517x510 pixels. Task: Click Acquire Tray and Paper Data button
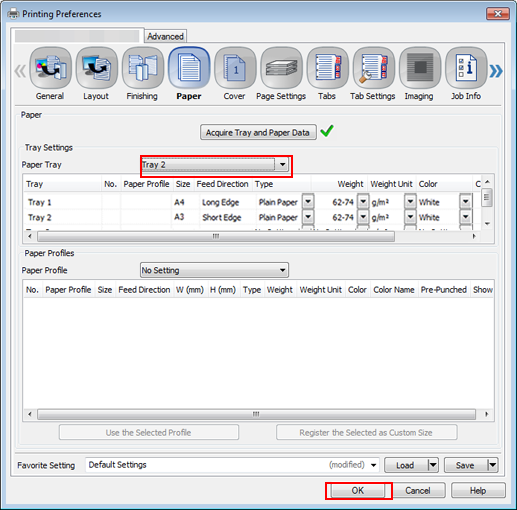pos(258,132)
